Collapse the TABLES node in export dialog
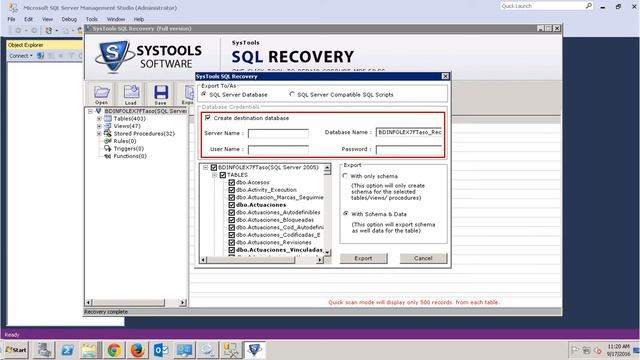This screenshot has width=640, height=360. [x=214, y=175]
